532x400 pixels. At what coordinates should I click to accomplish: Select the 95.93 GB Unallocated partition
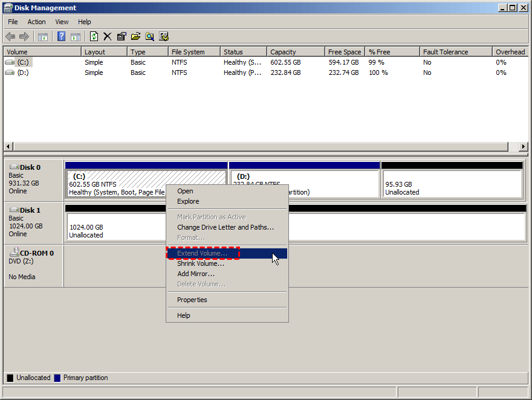(x=451, y=184)
